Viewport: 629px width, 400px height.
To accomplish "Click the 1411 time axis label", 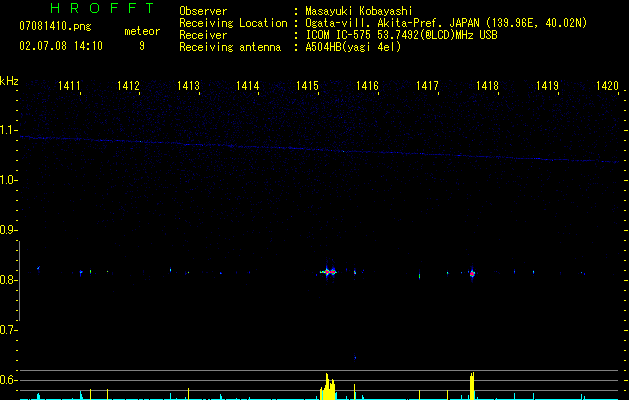I will tap(69, 86).
